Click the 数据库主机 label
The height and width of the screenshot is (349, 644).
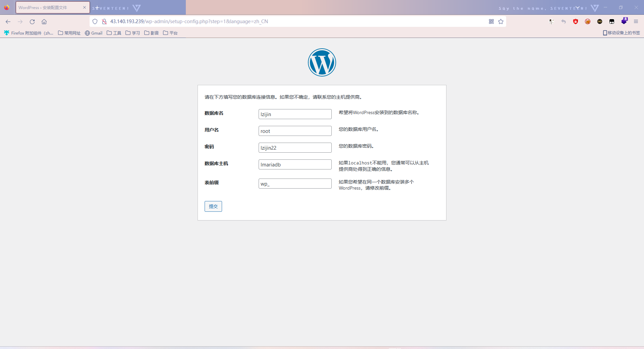coord(216,163)
